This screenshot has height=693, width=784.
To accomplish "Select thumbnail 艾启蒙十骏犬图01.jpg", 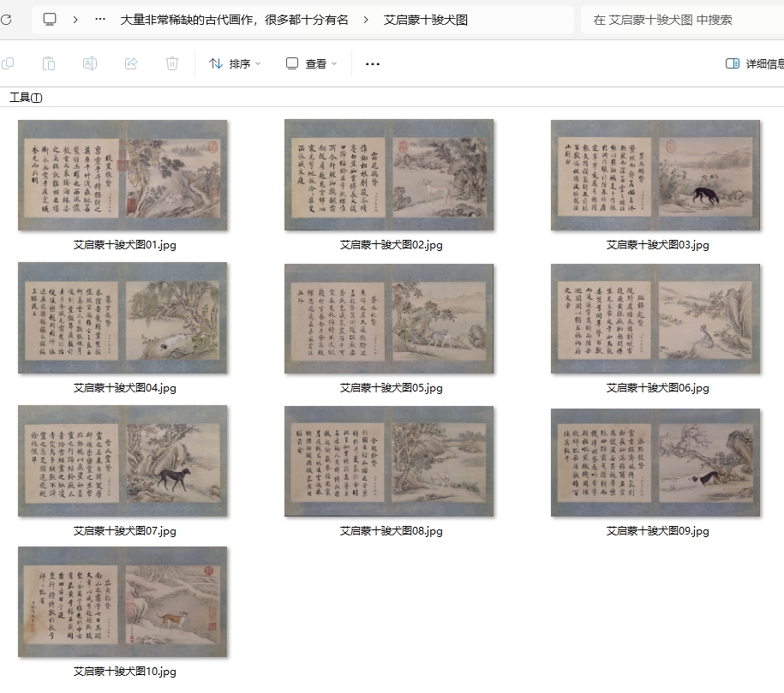I will (x=123, y=176).
